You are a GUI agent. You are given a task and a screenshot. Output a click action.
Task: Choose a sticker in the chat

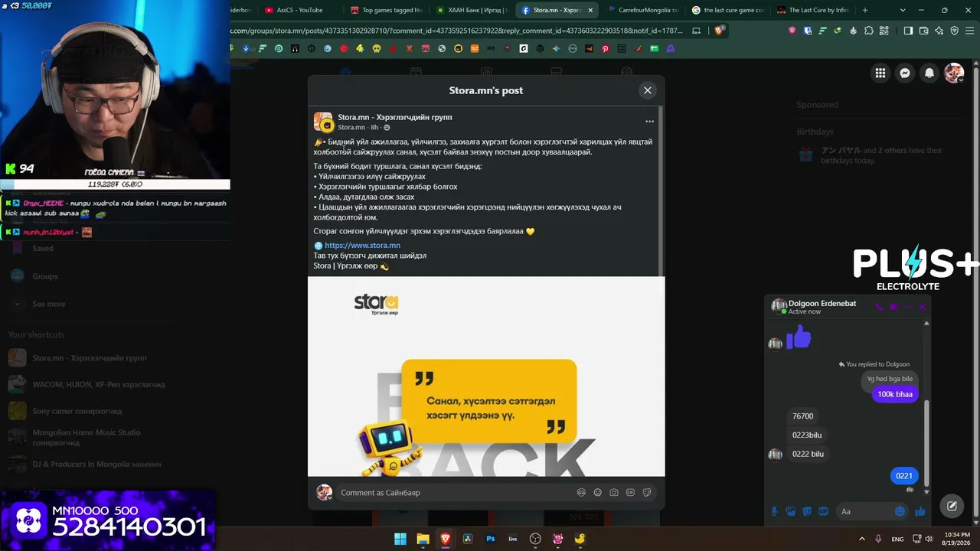click(807, 511)
